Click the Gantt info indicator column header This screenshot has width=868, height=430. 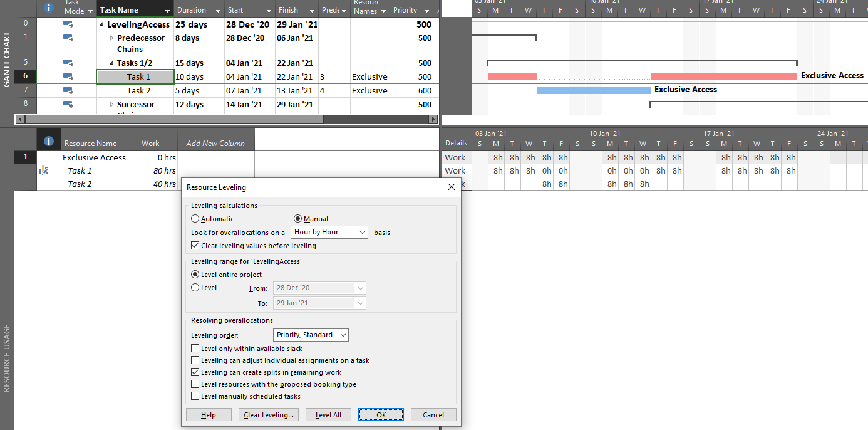point(49,8)
